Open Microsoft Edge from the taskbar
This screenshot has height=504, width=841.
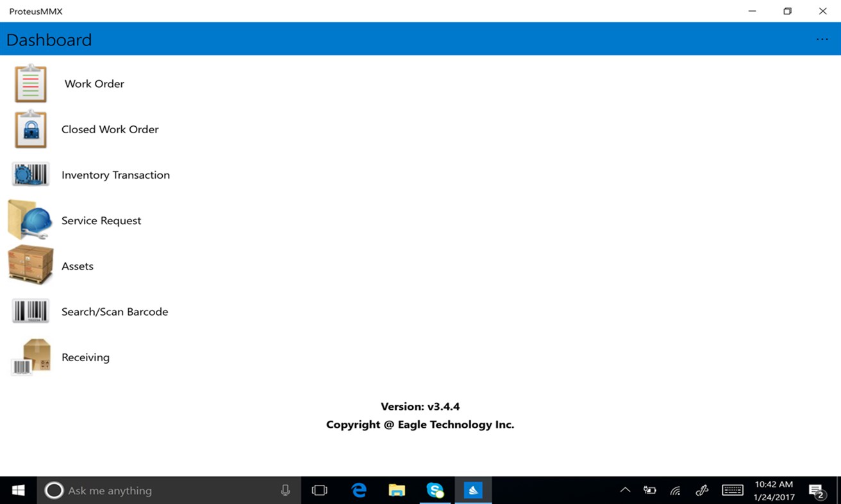358,490
